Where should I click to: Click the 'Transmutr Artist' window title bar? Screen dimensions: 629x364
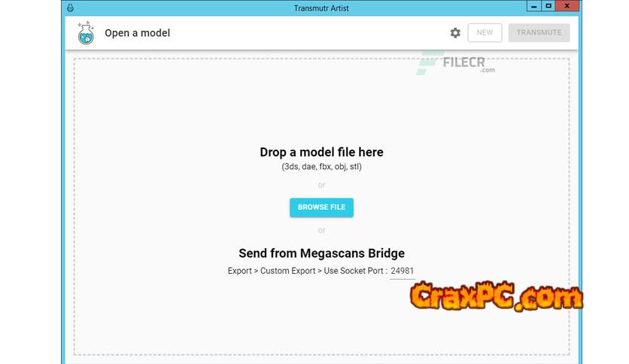pyautogui.click(x=321, y=8)
